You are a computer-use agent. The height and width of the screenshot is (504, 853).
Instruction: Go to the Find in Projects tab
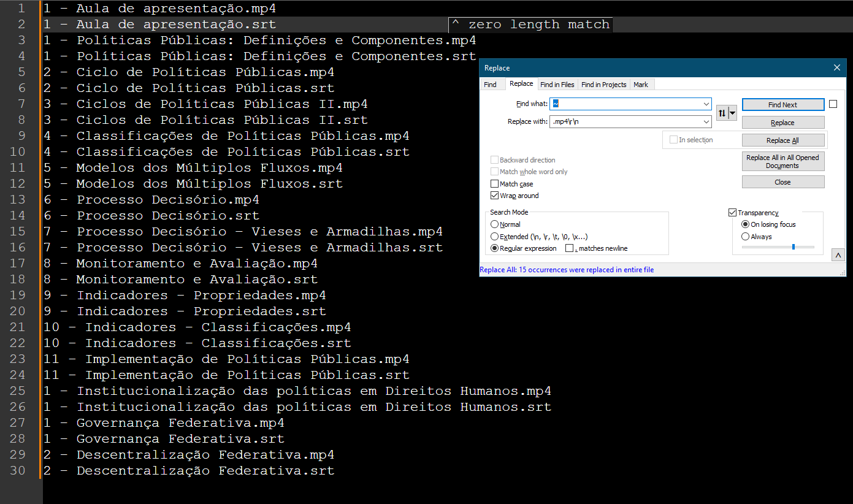[603, 85]
